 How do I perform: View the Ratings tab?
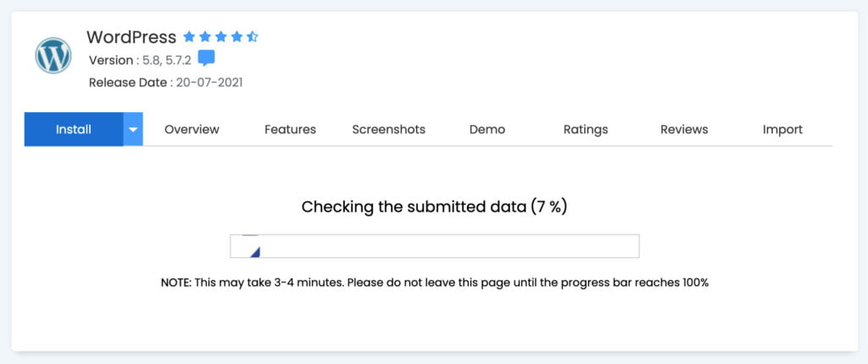coord(586,129)
